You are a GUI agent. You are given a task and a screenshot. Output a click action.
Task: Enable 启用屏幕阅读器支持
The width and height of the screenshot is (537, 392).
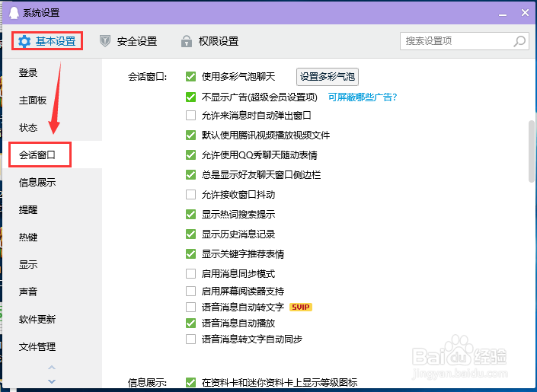pyautogui.click(x=190, y=291)
